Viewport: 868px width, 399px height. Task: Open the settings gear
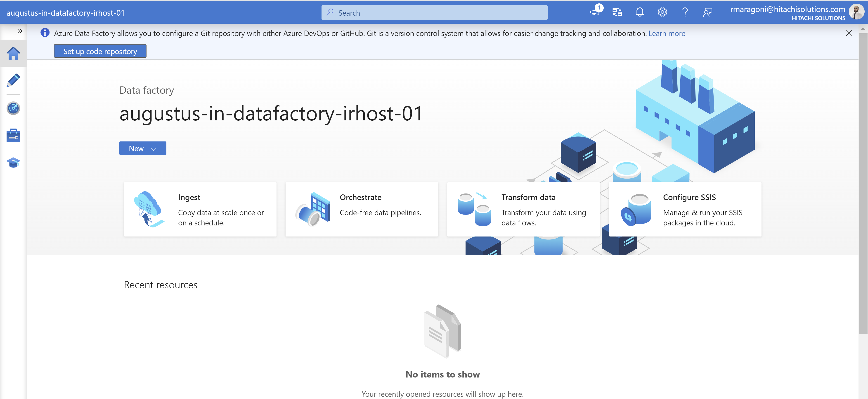662,12
